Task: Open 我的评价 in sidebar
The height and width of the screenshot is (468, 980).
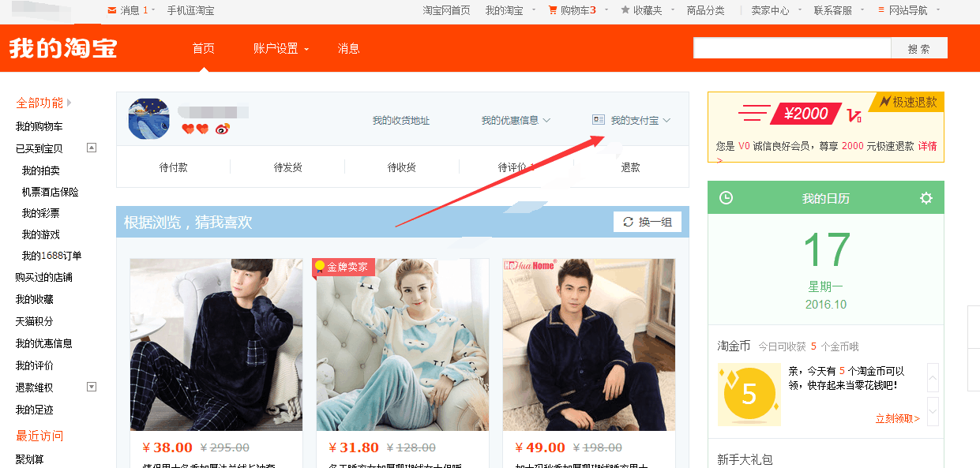Action: (x=35, y=365)
